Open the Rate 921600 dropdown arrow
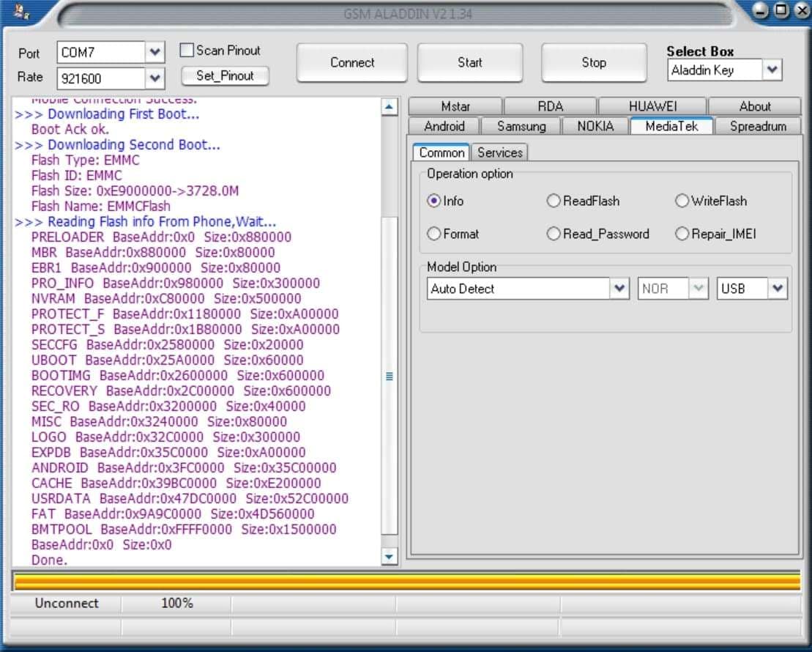The image size is (812, 652). pyautogui.click(x=154, y=78)
